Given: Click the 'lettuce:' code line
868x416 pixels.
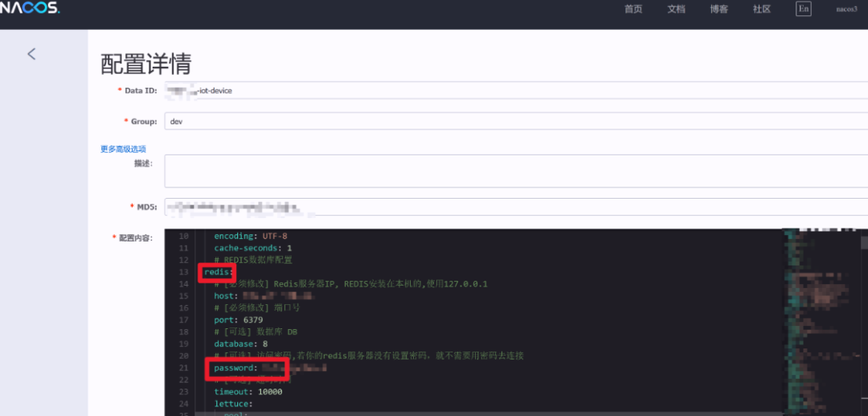Looking at the screenshot, I should pyautogui.click(x=234, y=404).
